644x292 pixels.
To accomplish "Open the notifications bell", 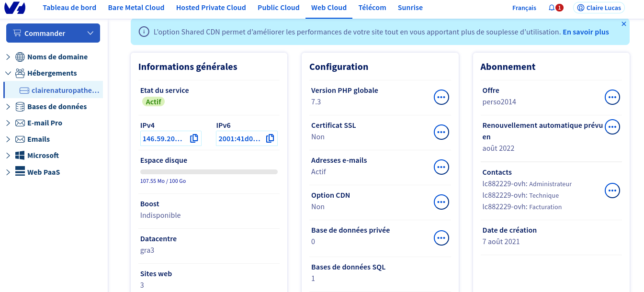I will (x=552, y=8).
